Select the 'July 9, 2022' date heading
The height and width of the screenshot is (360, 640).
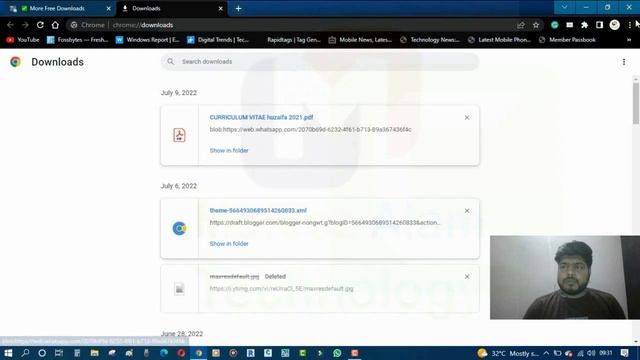coord(179,93)
